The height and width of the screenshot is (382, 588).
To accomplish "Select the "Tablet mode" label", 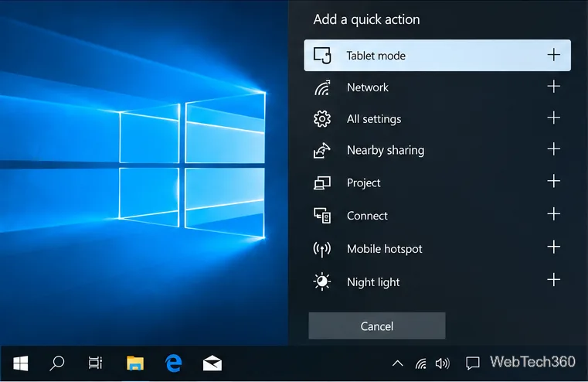I will tap(376, 56).
